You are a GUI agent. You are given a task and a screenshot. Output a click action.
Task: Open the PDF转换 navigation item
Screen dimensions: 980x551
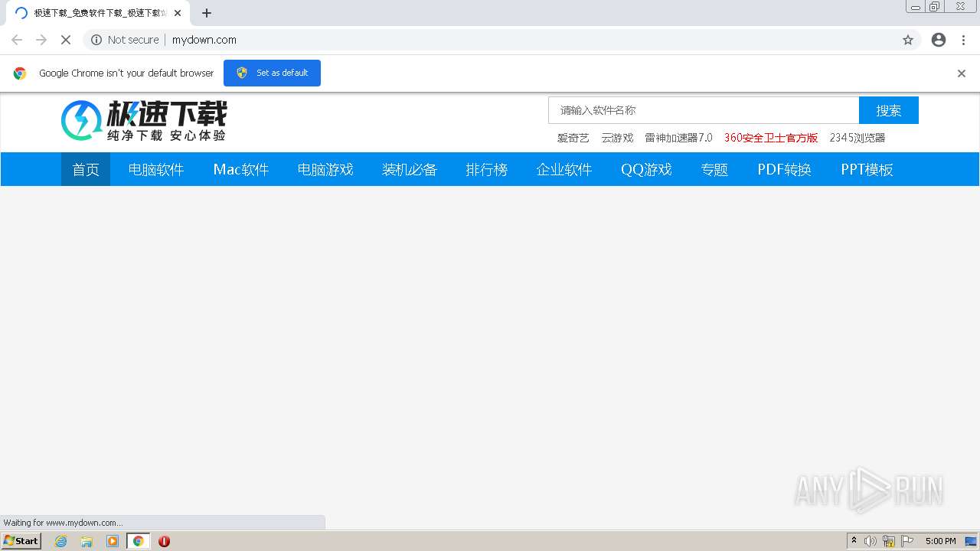coord(785,169)
